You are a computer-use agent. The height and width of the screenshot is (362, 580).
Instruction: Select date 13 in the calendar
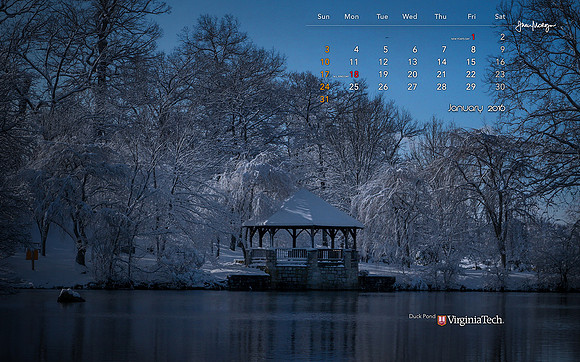(412, 62)
